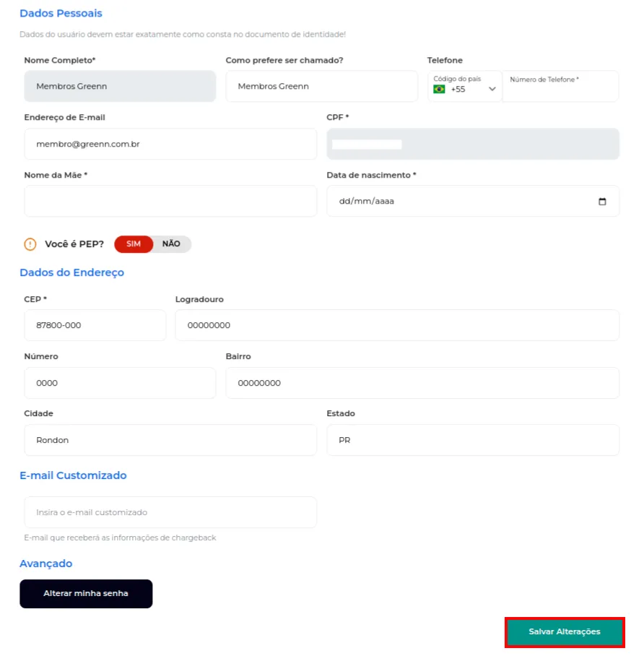The width and height of the screenshot is (644, 656).
Task: Click the 'E-mail Customizado' heading
Action: pyautogui.click(x=73, y=475)
